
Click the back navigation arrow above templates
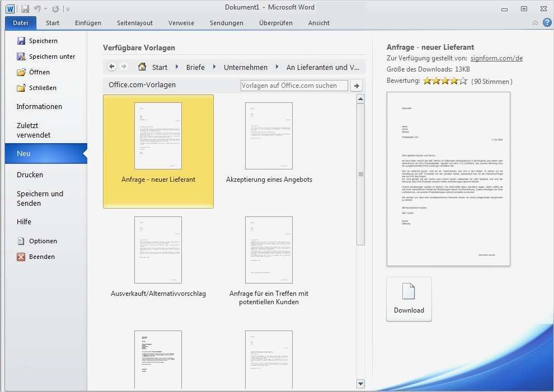(111, 66)
